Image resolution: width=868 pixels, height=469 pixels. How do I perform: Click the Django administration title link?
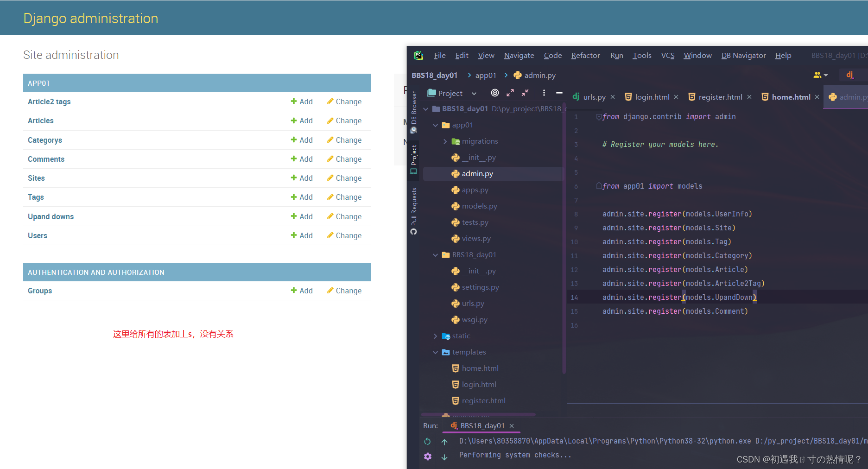point(91,18)
